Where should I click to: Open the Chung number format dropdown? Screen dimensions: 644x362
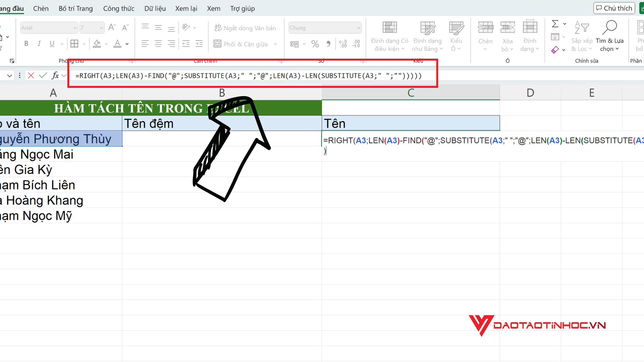click(359, 28)
